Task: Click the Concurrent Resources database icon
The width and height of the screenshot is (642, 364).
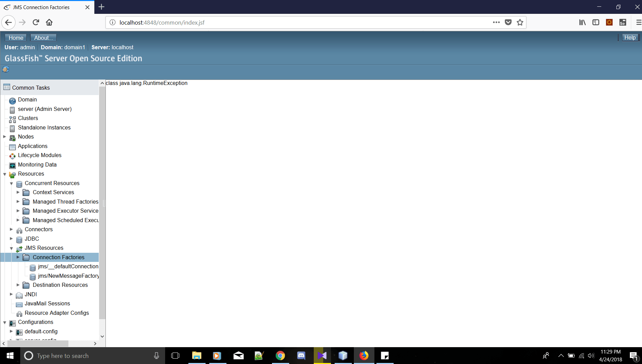Action: [19, 184]
